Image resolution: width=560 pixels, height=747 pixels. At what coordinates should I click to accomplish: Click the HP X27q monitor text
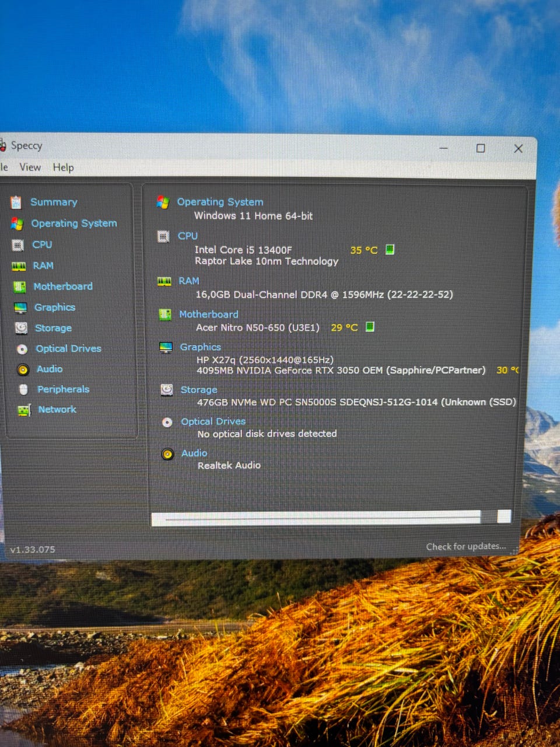[x=265, y=359]
